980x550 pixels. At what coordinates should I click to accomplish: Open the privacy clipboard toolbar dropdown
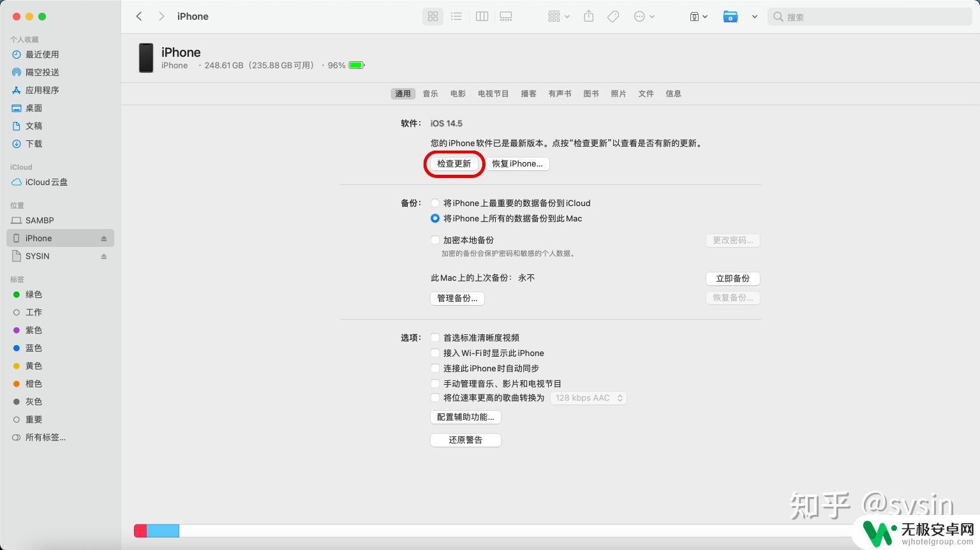coord(699,17)
